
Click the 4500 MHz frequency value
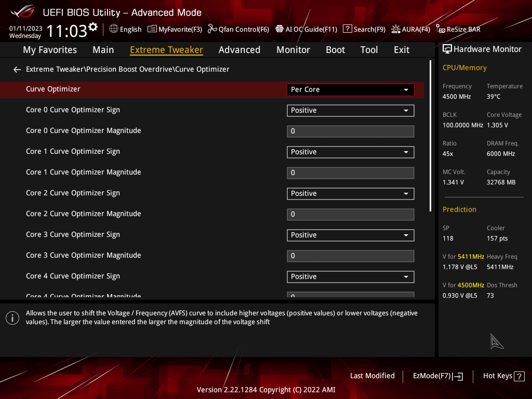click(x=456, y=97)
